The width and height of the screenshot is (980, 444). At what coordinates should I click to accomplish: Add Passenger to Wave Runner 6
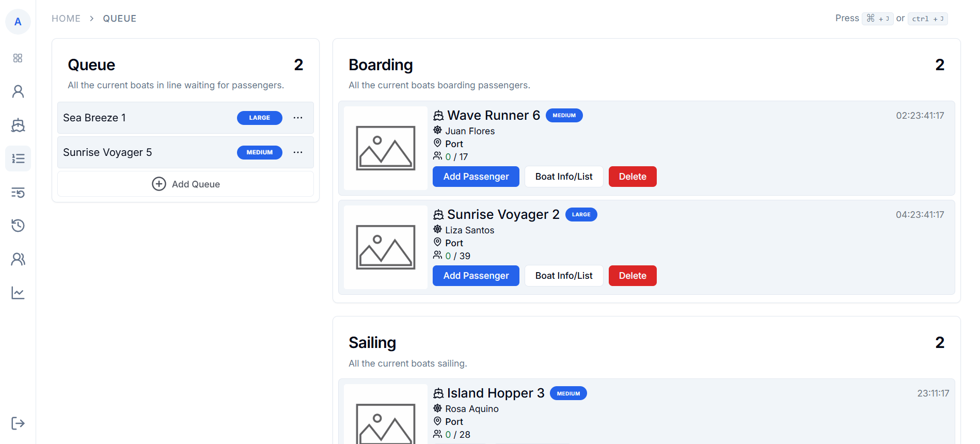pyautogui.click(x=476, y=177)
